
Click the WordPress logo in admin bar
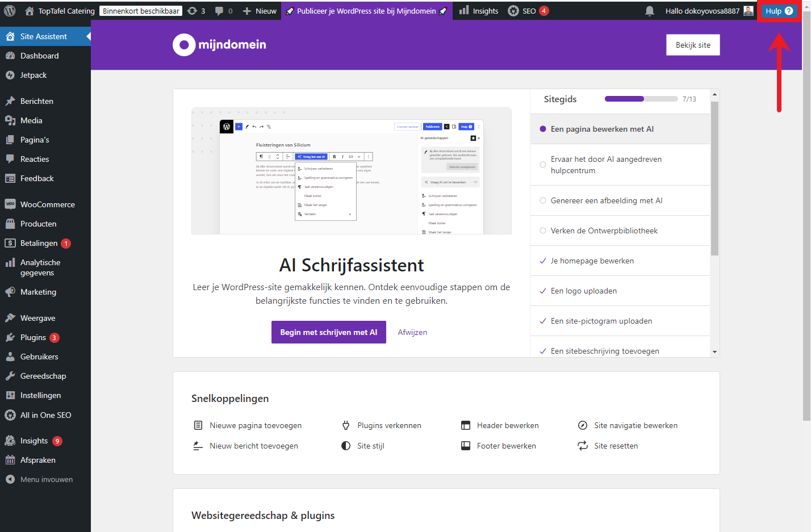coord(10,11)
